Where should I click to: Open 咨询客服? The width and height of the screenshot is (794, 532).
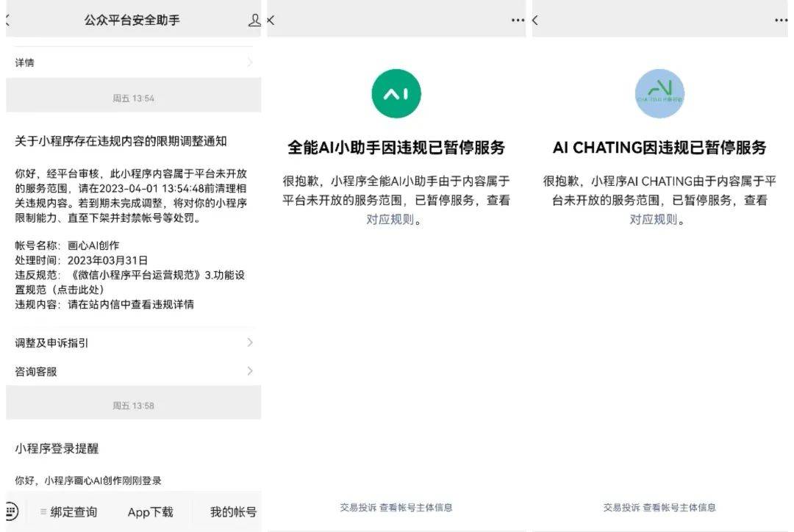click(134, 371)
